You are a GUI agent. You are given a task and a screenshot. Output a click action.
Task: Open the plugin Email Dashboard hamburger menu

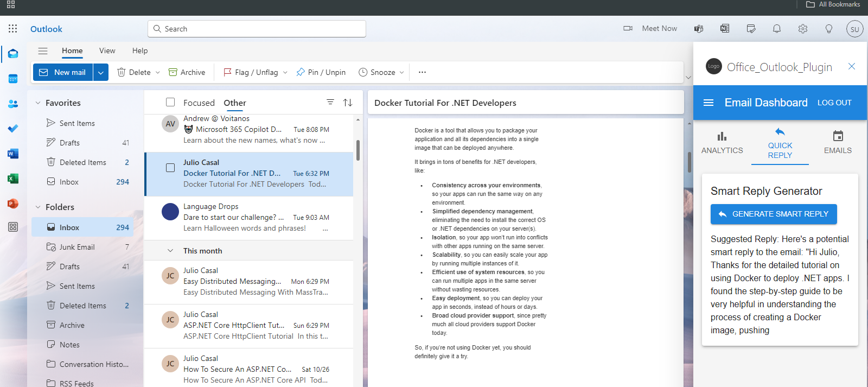tap(709, 103)
